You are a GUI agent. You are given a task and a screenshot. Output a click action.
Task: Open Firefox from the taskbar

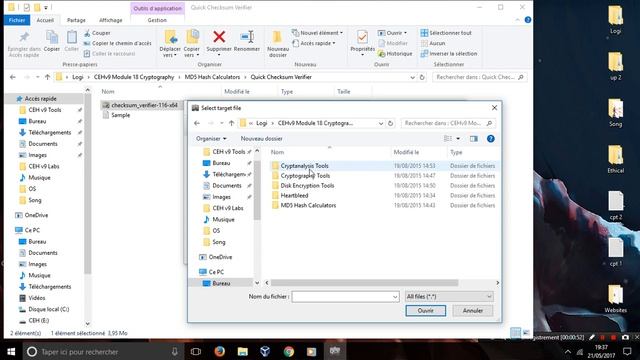(220, 351)
